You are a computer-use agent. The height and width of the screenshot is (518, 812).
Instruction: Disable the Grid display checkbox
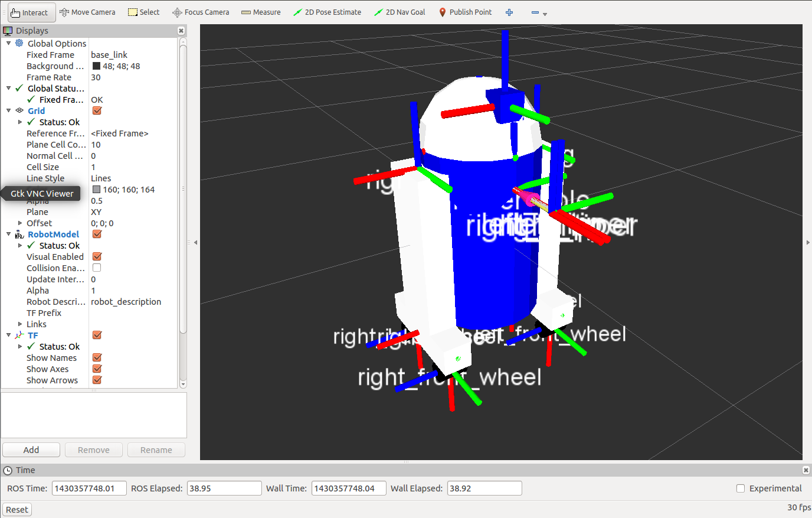click(x=97, y=110)
